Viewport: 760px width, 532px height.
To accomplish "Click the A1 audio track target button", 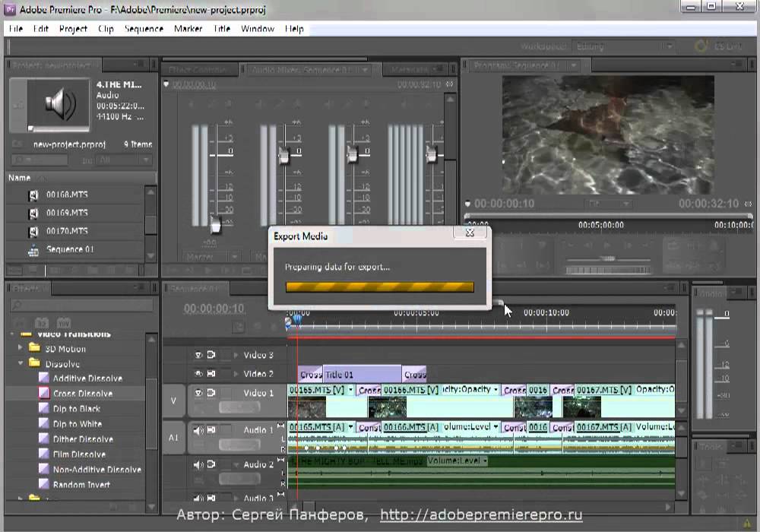I will click(173, 438).
